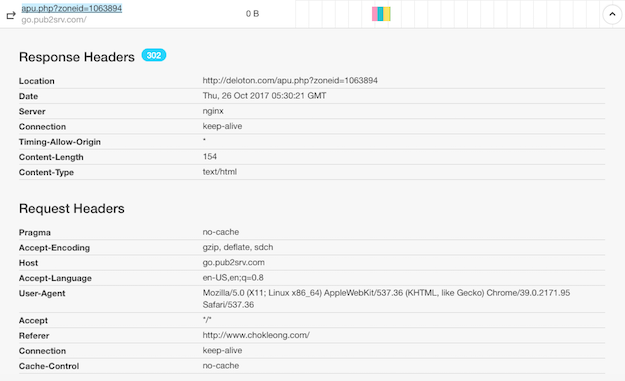Click the Content-Length value 154

point(210,157)
